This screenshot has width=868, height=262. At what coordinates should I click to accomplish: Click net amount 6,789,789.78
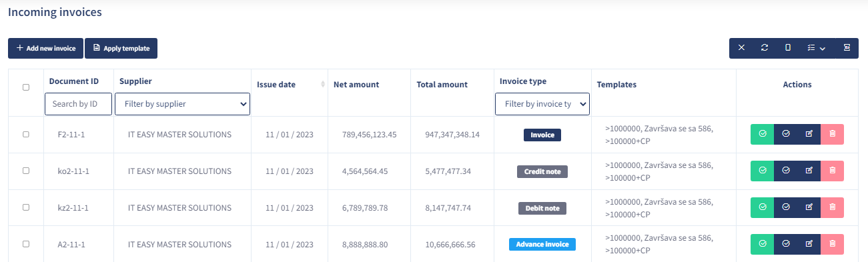pyautogui.click(x=365, y=208)
